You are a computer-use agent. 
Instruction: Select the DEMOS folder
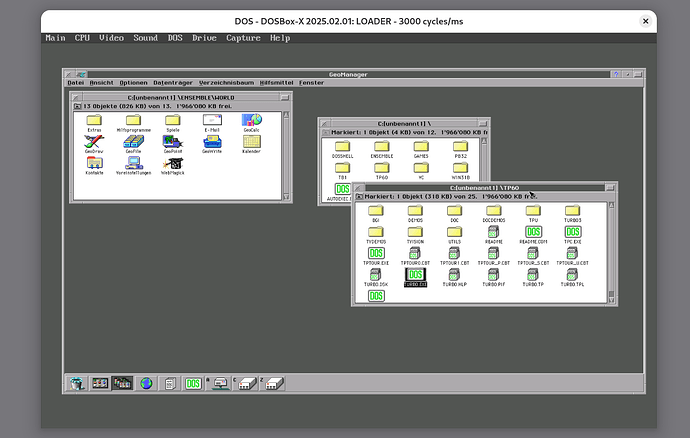[x=415, y=211]
